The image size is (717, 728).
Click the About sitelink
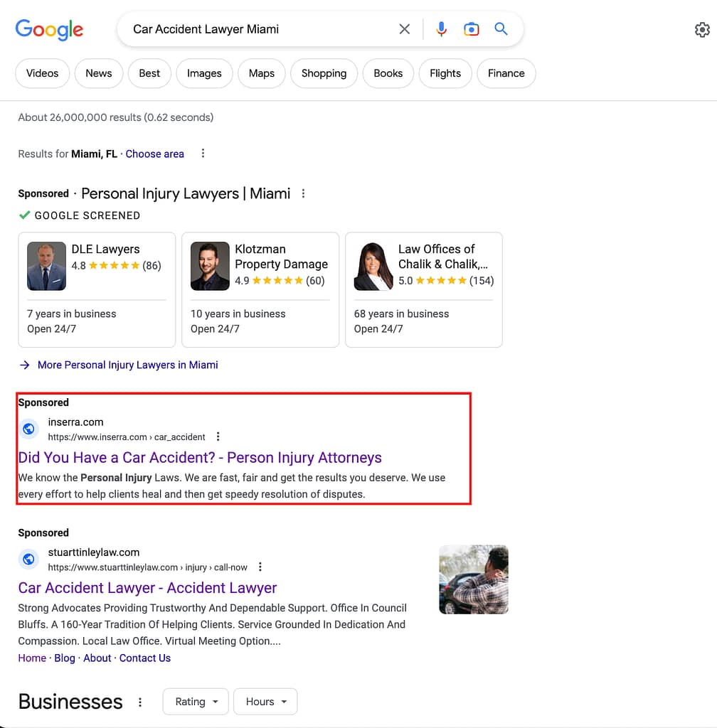97,658
